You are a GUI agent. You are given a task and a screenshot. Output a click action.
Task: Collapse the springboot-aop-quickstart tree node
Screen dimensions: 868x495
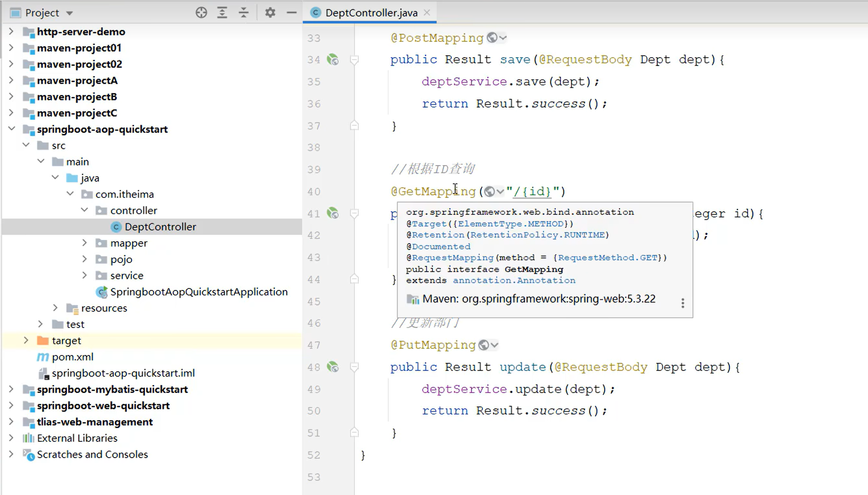pos(11,129)
